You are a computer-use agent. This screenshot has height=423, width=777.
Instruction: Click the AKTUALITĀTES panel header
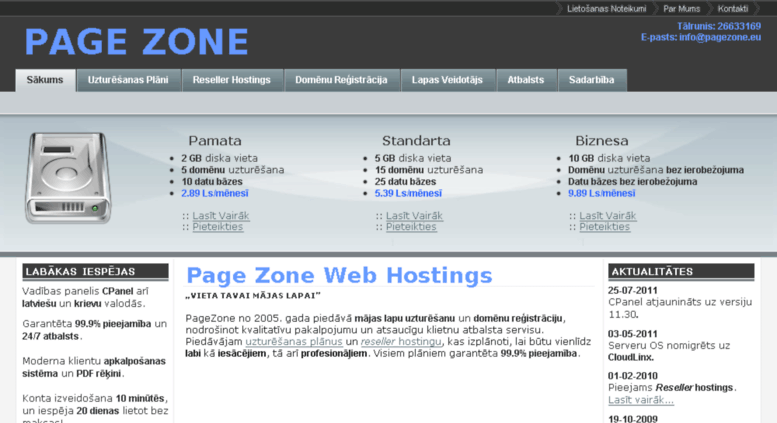pyautogui.click(x=681, y=271)
